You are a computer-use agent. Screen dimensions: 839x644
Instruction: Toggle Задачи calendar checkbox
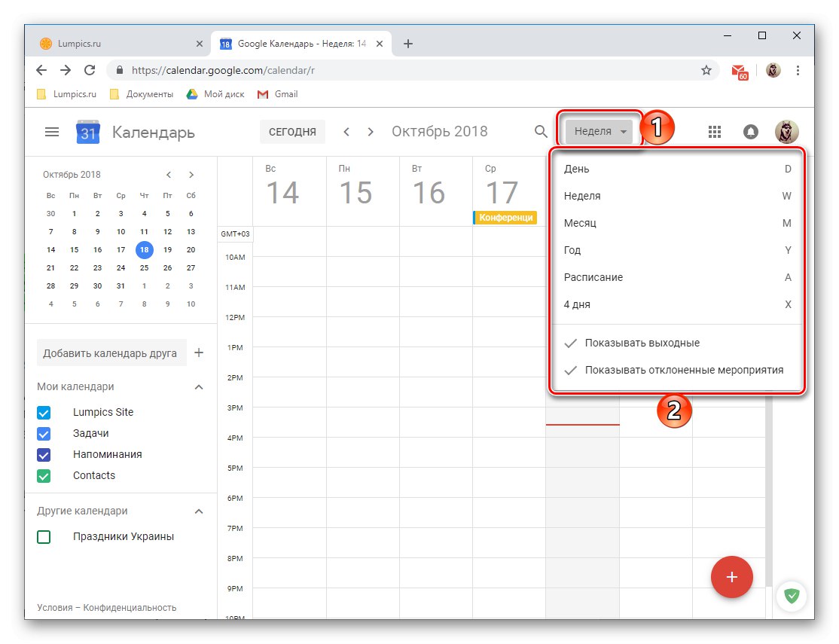[x=44, y=434]
